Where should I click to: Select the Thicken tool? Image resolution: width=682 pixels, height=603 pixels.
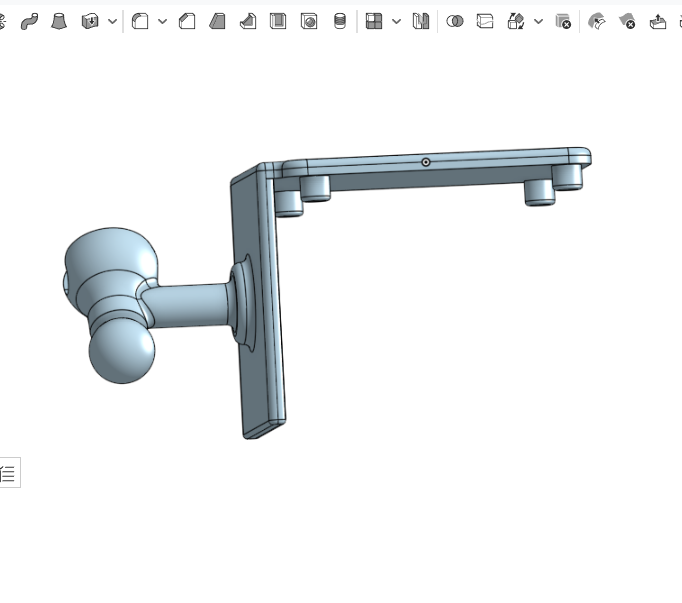coord(90,21)
